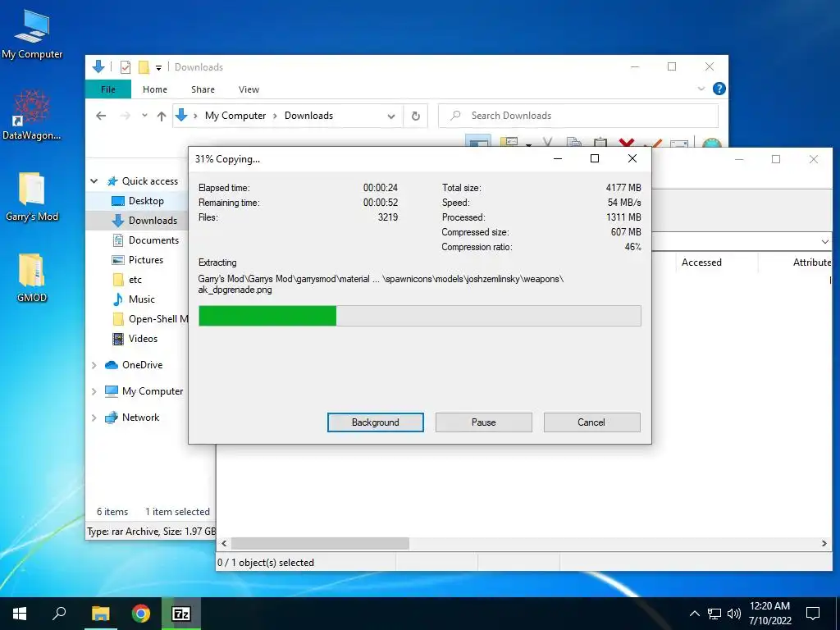This screenshot has height=630, width=840.
Task: Open the address bar history dropdown
Action: (391, 116)
